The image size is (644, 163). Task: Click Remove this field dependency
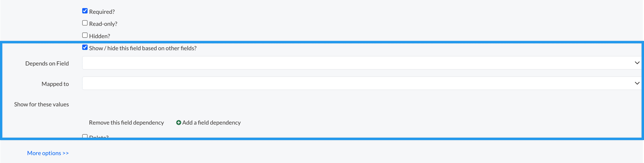click(x=126, y=123)
